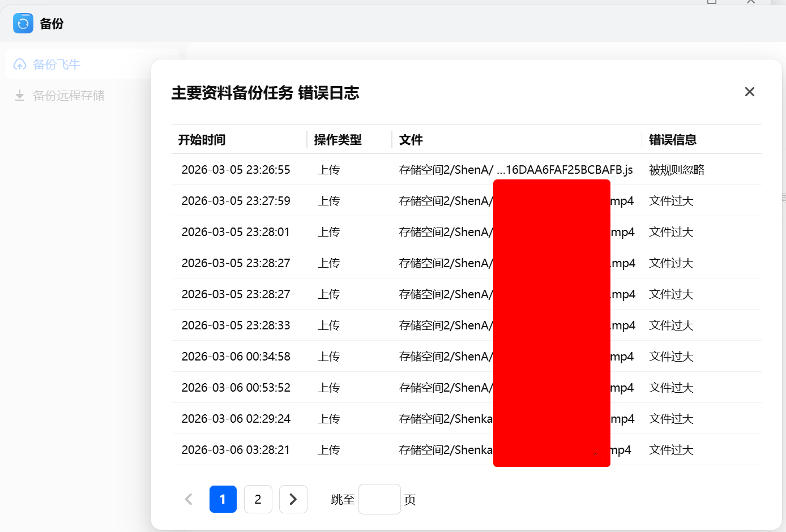The width and height of the screenshot is (786, 532).
Task: Select the 备份飞牛 upload icon in sidebar
Action: (20, 64)
